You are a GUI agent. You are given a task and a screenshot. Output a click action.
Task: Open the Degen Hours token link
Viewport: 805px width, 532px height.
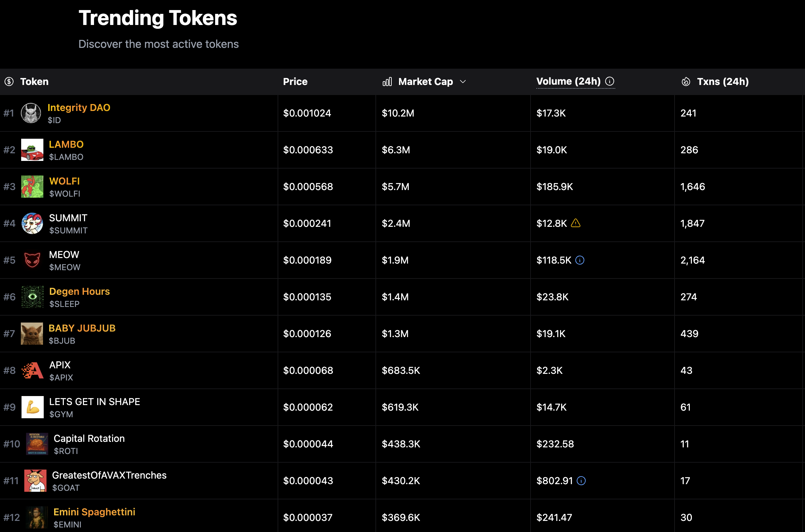point(79,291)
